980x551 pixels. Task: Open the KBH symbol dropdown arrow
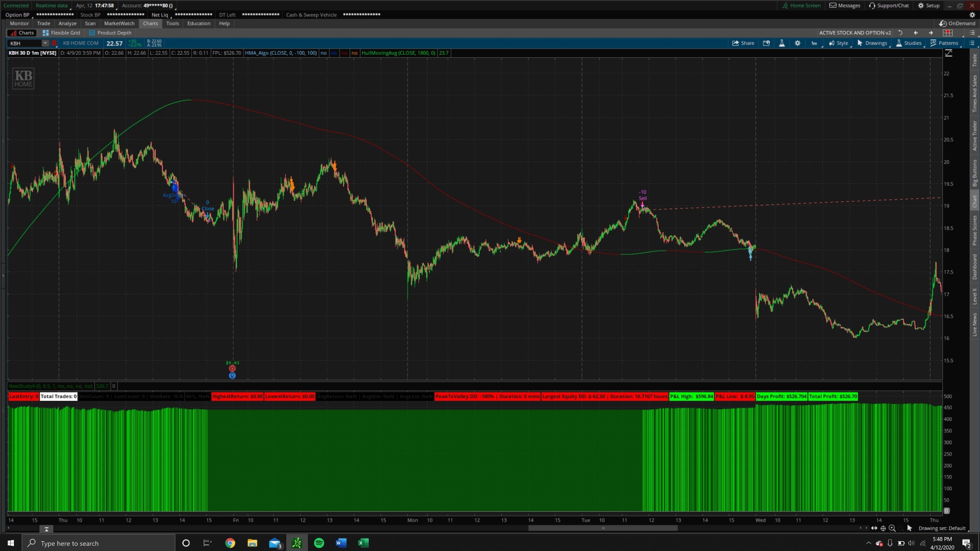pyautogui.click(x=45, y=43)
